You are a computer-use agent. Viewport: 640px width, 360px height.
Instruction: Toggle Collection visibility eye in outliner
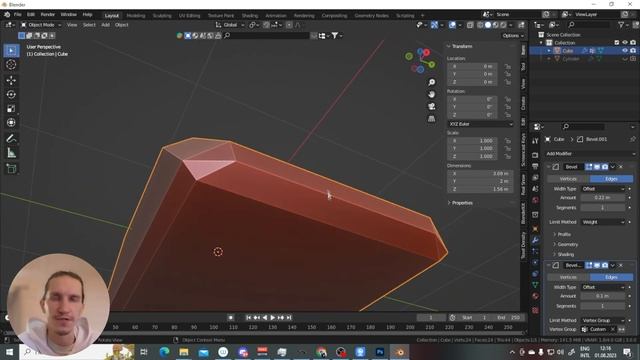[624, 42]
